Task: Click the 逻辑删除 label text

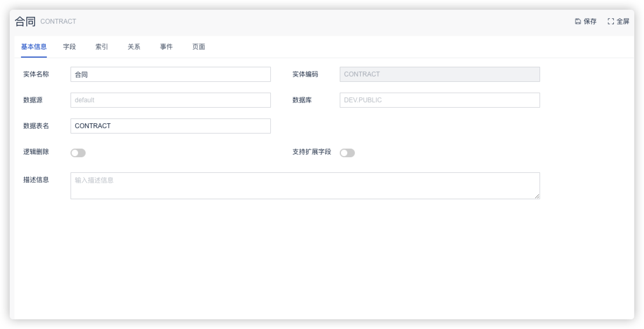Action: [36, 152]
